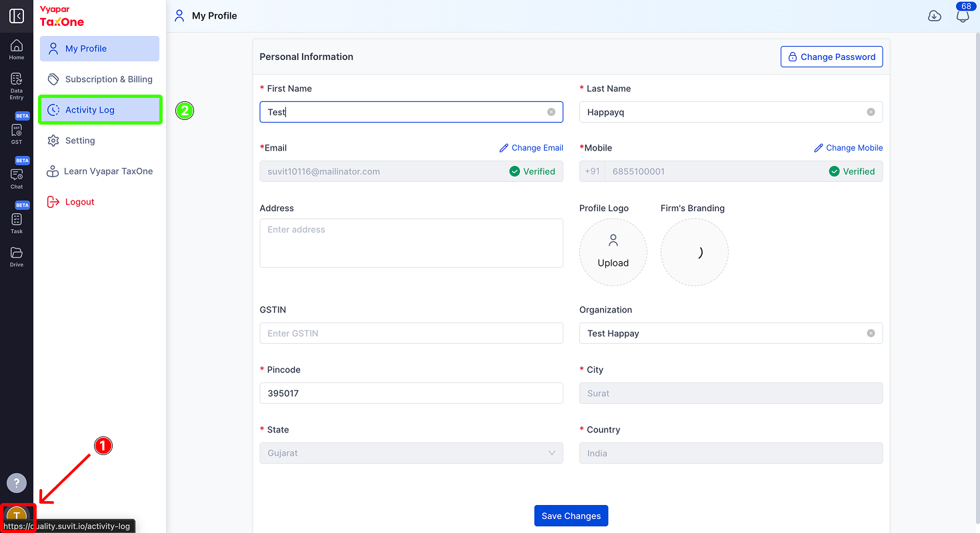Click Logout in the side menu
Screen dimensions: 980x533
coord(99,202)
